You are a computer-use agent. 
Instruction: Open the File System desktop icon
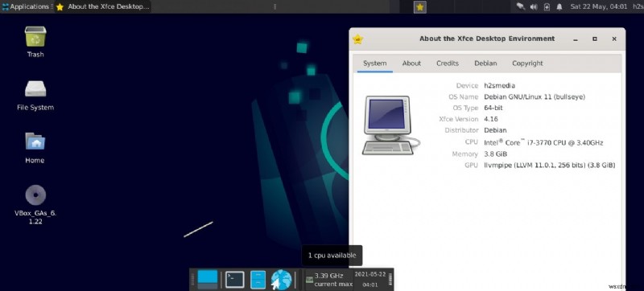[x=35, y=95]
